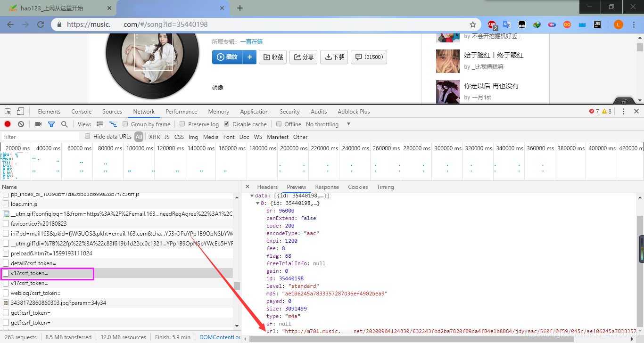Click the plus add-to-playlist button

(250, 57)
